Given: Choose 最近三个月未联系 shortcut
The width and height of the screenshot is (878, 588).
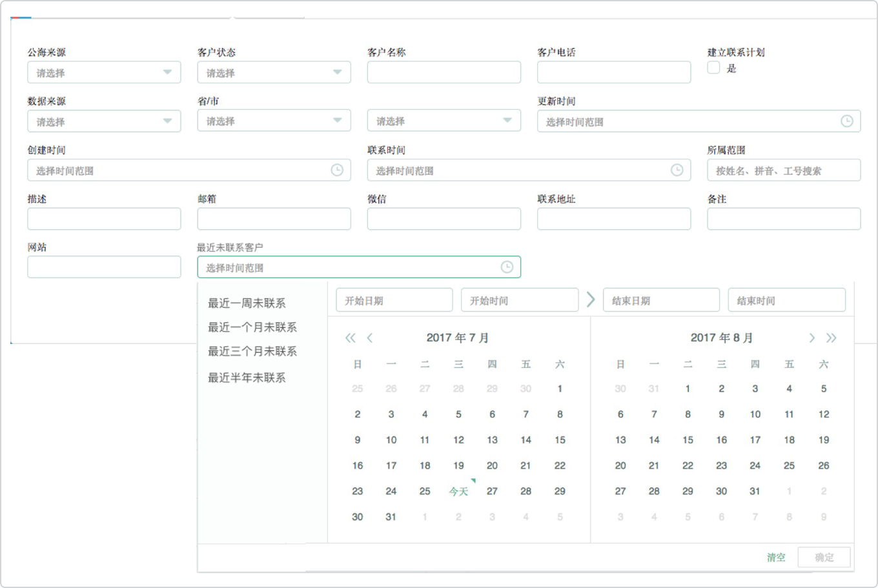Looking at the screenshot, I should pos(252,351).
